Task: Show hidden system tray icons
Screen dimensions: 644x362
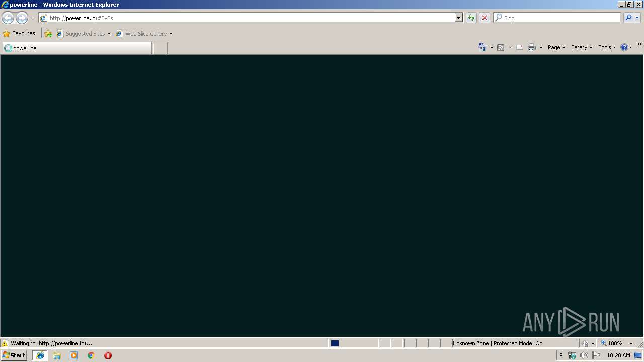Action: point(561,355)
